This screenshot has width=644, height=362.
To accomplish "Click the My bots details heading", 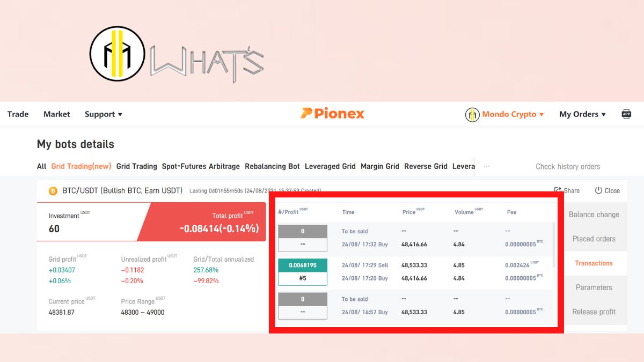I will point(76,144).
